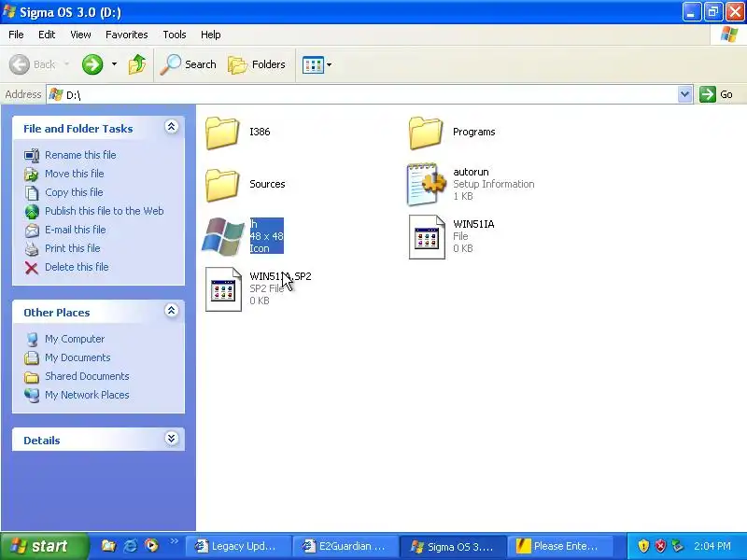Click the autorun file name label
The height and width of the screenshot is (560, 747).
471,172
